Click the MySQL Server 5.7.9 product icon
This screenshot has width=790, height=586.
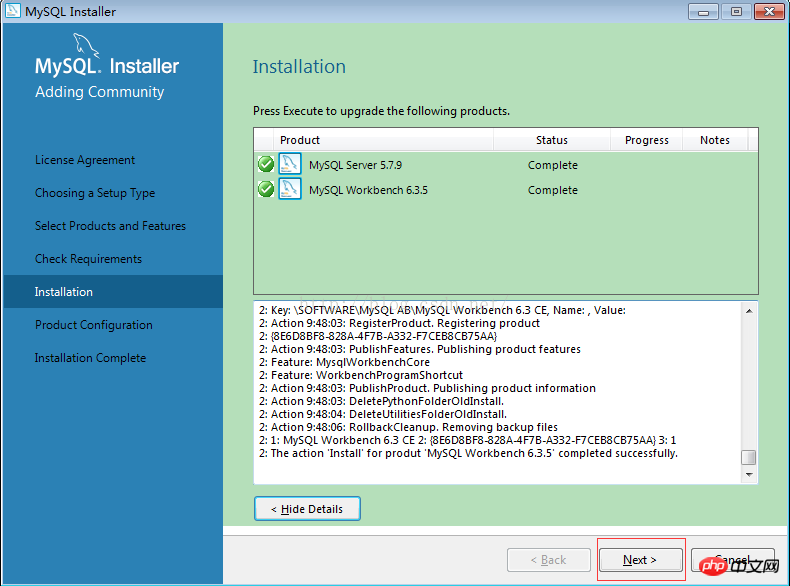290,164
